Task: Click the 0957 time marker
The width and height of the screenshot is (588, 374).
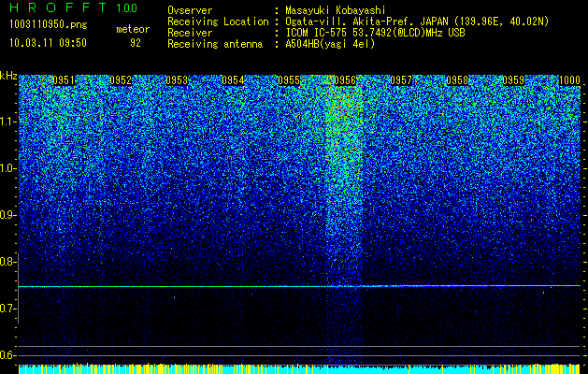Action: [x=401, y=80]
